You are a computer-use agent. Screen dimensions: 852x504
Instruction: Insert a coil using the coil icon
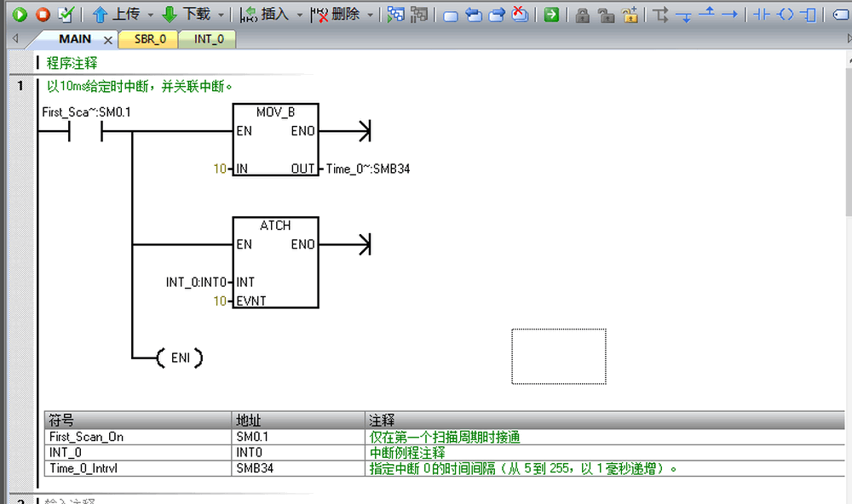[x=786, y=14]
